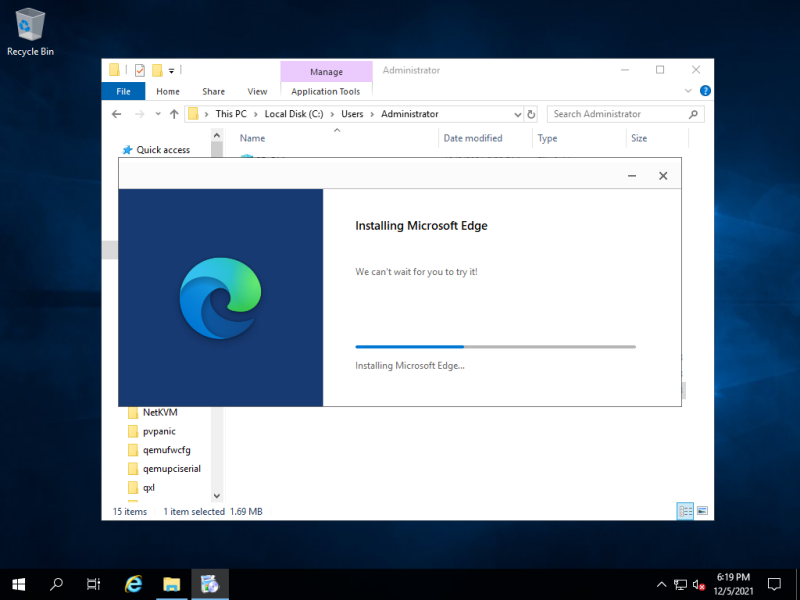Click the Explorer folder icon in title bar
Image resolution: width=800 pixels, height=600 pixels.
[115, 70]
